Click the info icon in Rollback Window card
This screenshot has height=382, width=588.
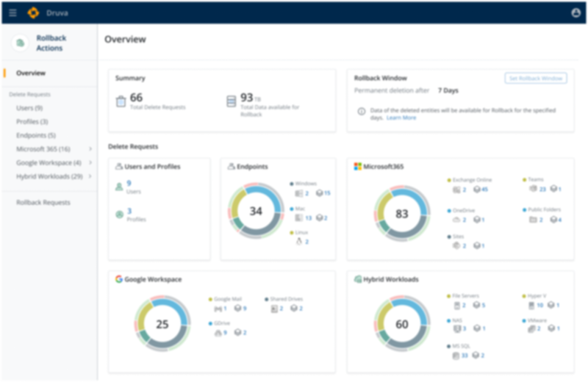(x=362, y=112)
